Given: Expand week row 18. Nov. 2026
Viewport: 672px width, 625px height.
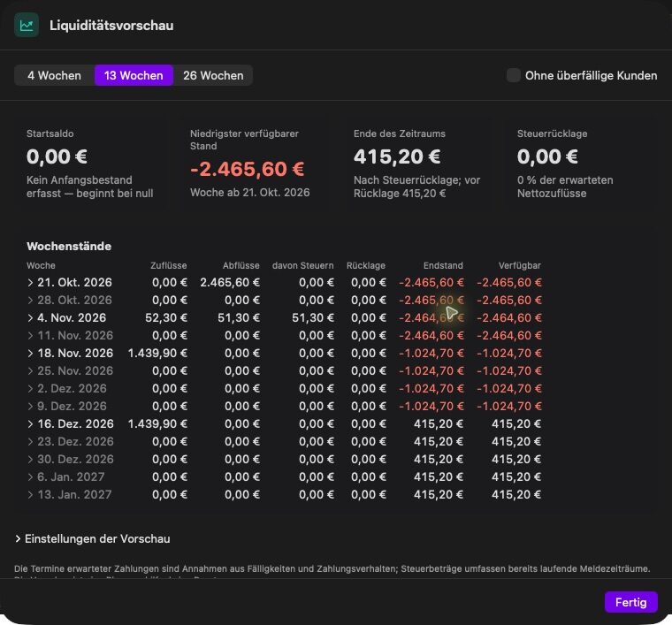Looking at the screenshot, I should click(30, 354).
